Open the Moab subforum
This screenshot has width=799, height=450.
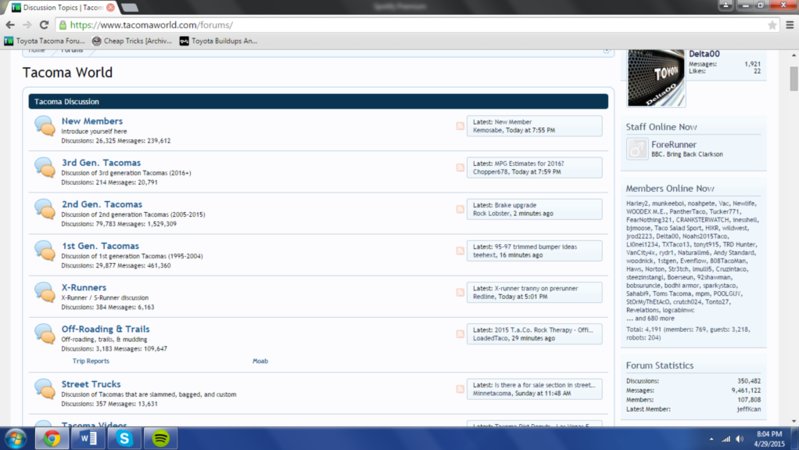click(x=260, y=361)
